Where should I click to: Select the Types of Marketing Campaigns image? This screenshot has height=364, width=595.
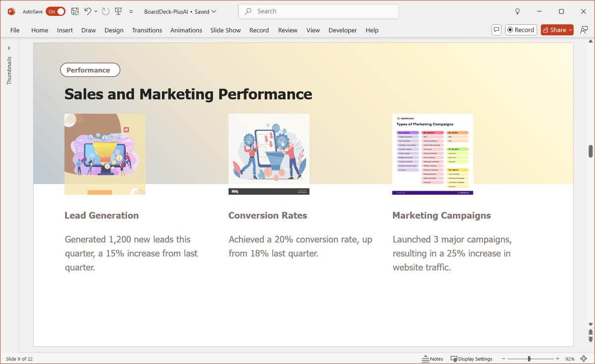click(x=432, y=154)
